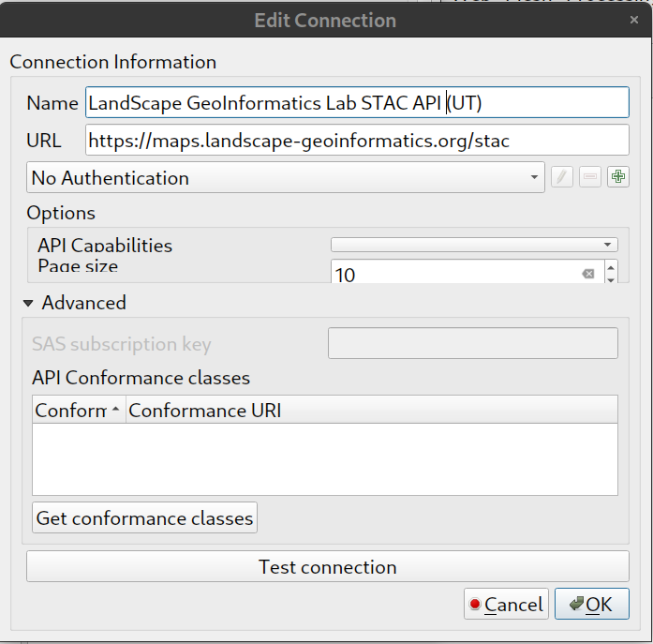Click the "API Conformance classes" label
This screenshot has height=644, width=653.
click(141, 378)
